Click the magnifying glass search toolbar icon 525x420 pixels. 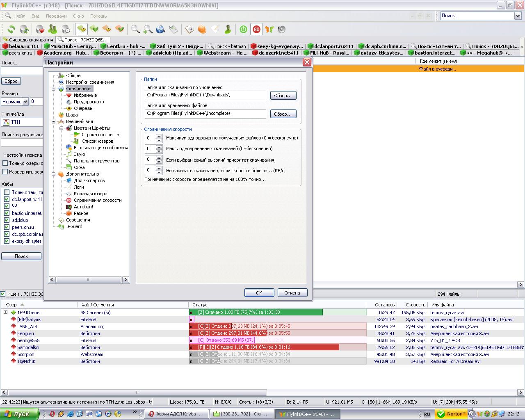point(135,29)
